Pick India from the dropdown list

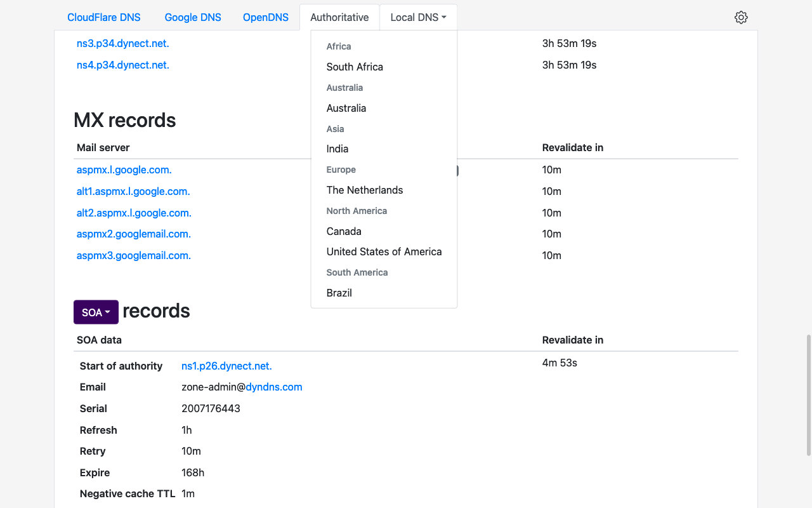[337, 149]
